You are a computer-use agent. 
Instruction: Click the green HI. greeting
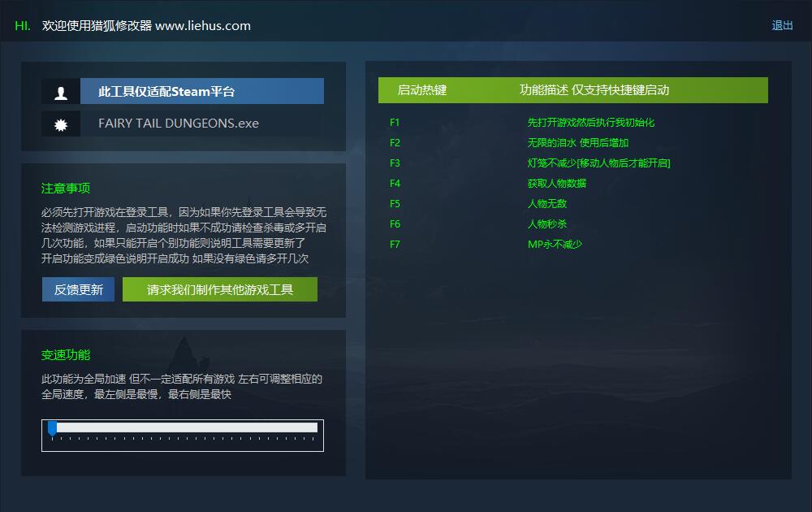[23, 26]
